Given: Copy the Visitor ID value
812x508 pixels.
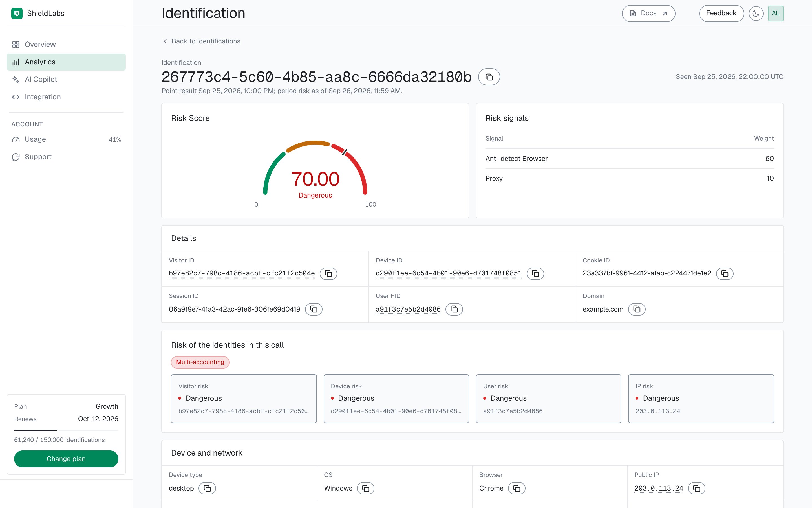Looking at the screenshot, I should (x=328, y=273).
